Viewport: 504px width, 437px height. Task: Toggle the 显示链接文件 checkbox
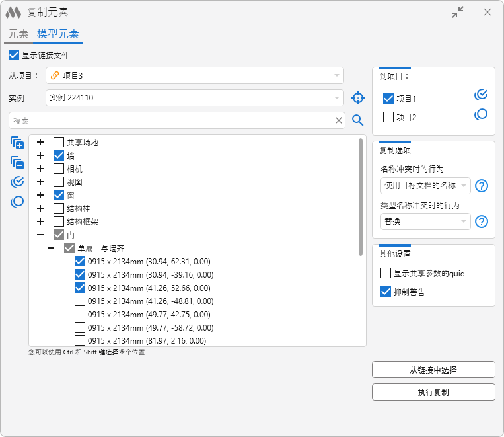[x=14, y=55]
